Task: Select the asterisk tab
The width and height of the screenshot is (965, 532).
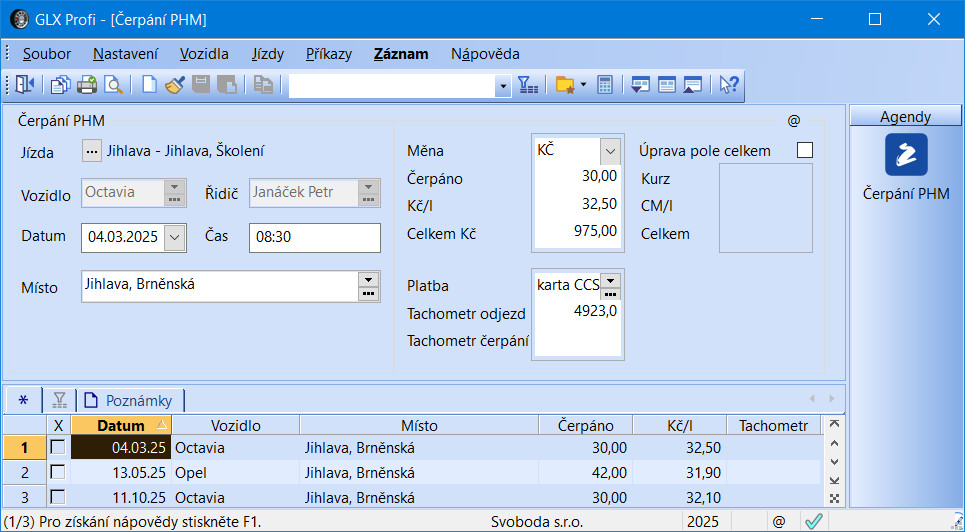Action: click(23, 400)
